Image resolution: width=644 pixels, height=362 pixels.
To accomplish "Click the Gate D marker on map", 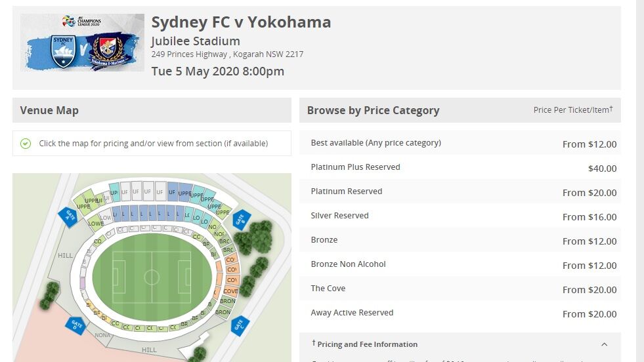I will [75, 325].
